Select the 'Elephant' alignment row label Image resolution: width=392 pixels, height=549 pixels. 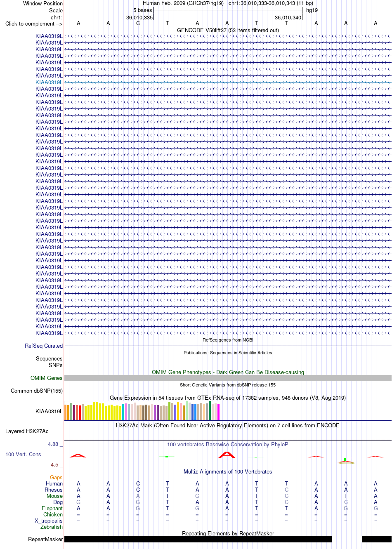coord(52,508)
